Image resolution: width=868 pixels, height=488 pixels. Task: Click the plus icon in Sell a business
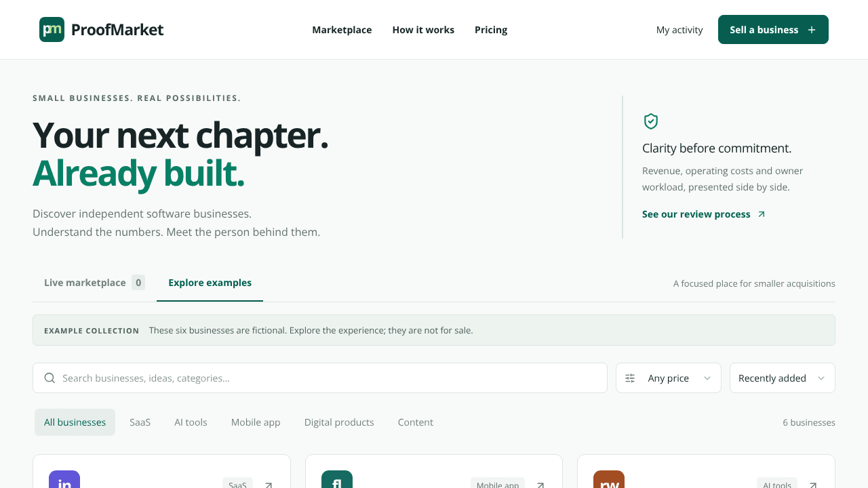pyautogui.click(x=812, y=30)
